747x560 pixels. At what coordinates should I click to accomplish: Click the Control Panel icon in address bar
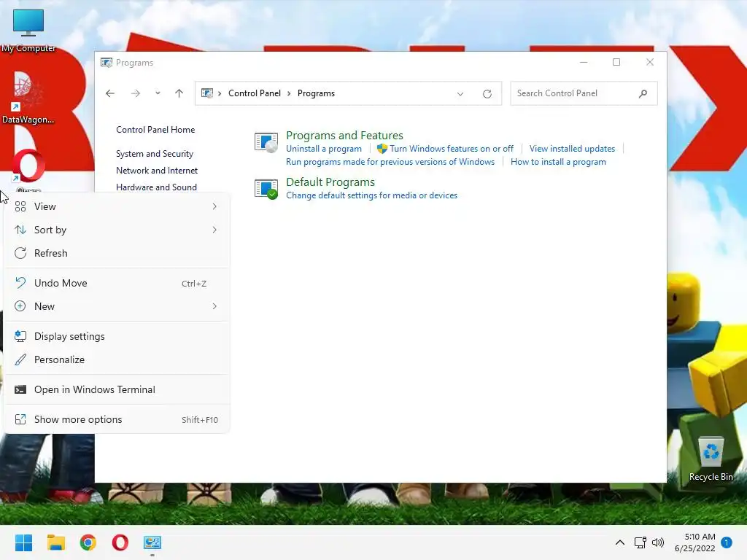206,93
